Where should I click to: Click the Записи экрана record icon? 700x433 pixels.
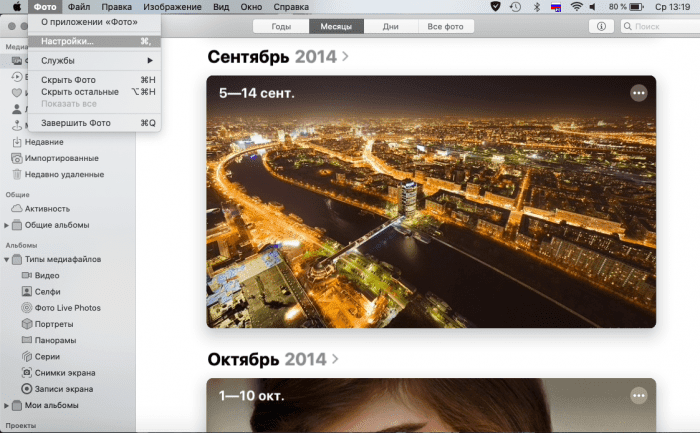point(27,389)
